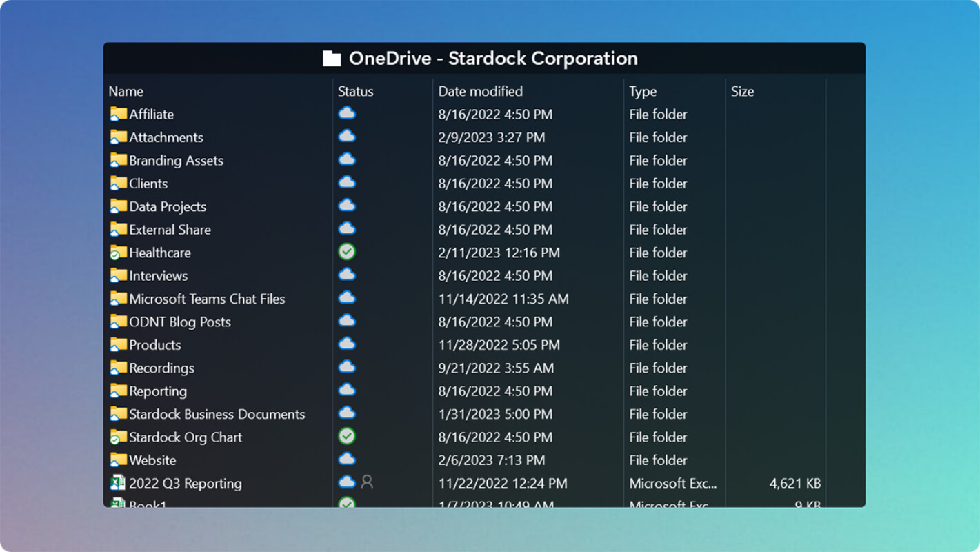The width and height of the screenshot is (980, 552).
Task: Click the OneDrive - Stardock Corporation title
Action: pyautogui.click(x=493, y=59)
